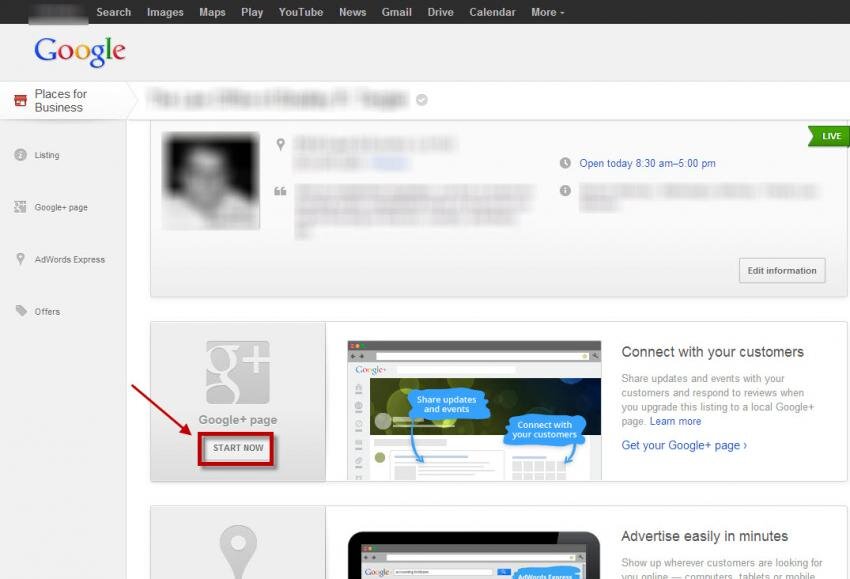Click the Learn more link

[x=675, y=421]
